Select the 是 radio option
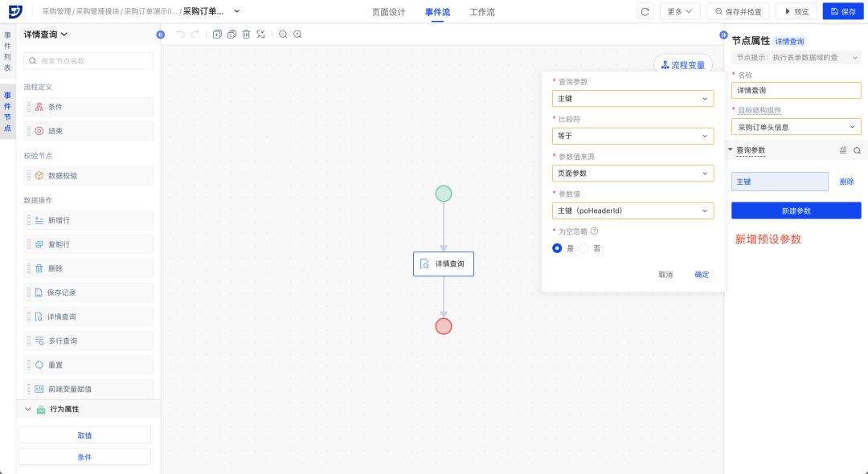Image resolution: width=868 pixels, height=474 pixels. 557,248
